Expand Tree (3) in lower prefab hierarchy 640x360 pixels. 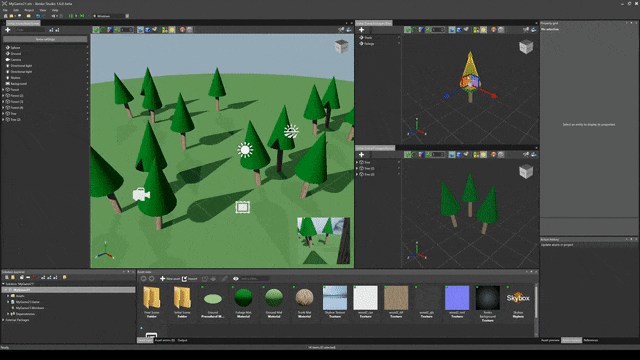click(x=357, y=174)
